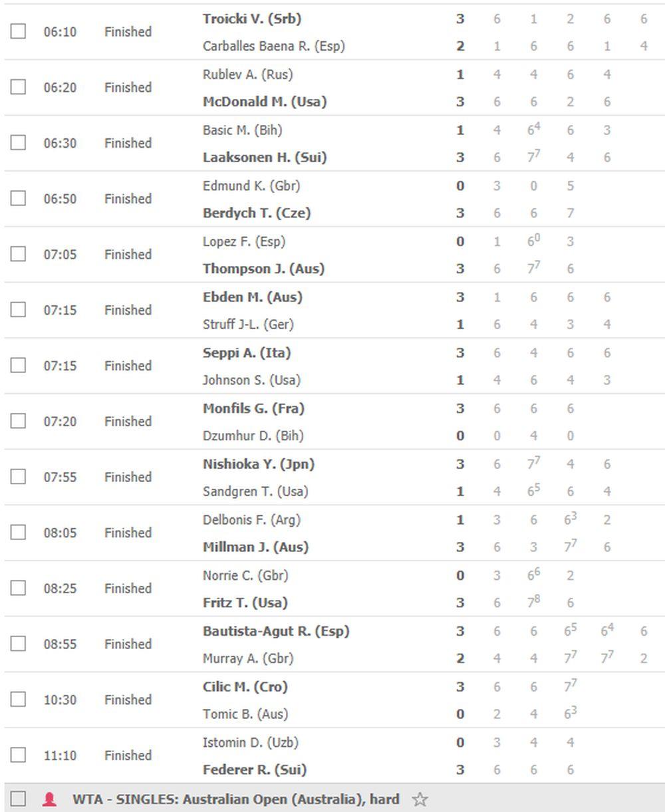The width and height of the screenshot is (665, 812).
Task: Mark the Bautista-Agut vs Murray match checkbox
Action: pos(18,644)
